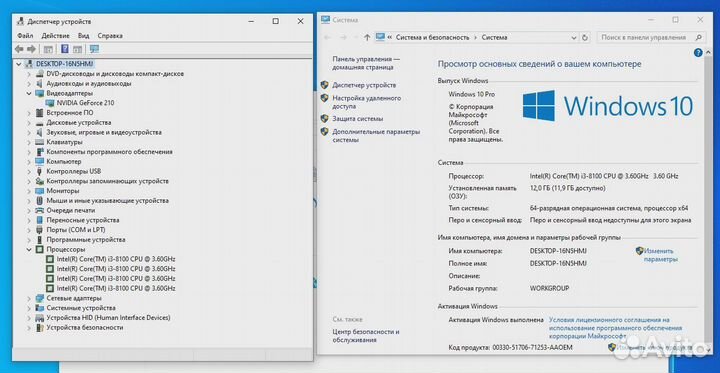Expand the Дисковые устройства branch
Screen dimensions: 720x373
click(x=29, y=123)
